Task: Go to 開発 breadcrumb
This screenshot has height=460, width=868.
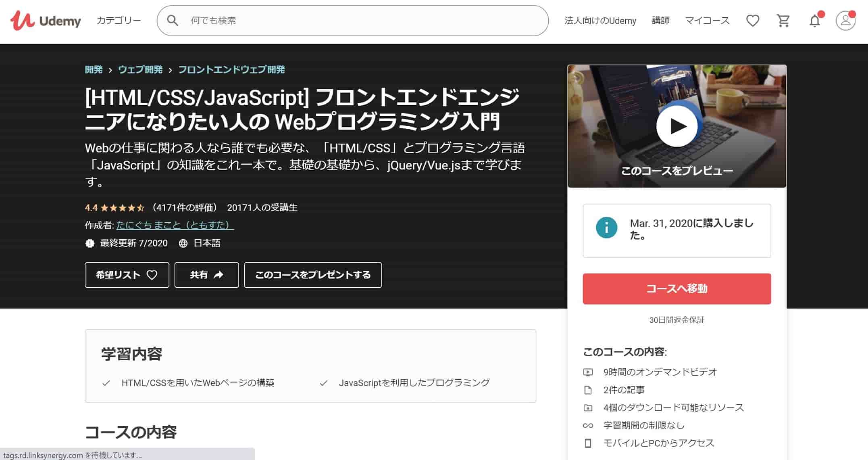Action: [94, 69]
